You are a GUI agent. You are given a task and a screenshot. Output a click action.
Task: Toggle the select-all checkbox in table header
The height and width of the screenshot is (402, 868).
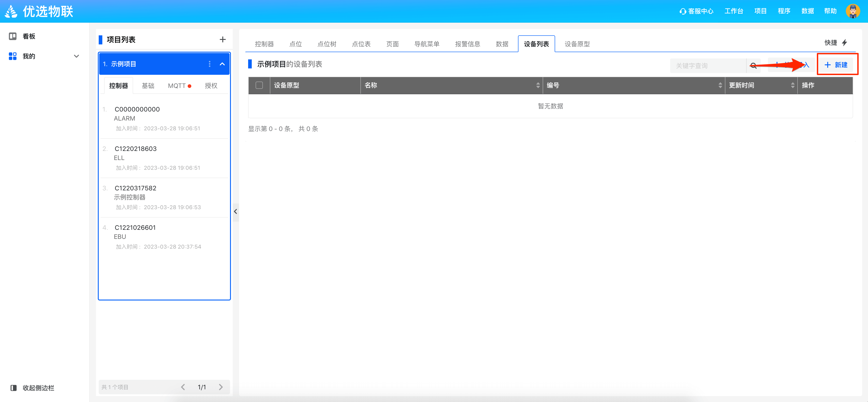(x=259, y=85)
